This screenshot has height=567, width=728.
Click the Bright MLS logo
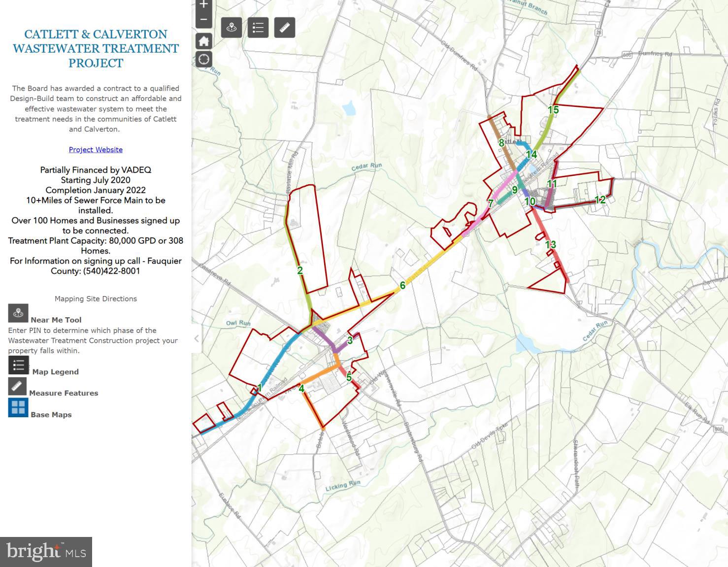(46, 552)
